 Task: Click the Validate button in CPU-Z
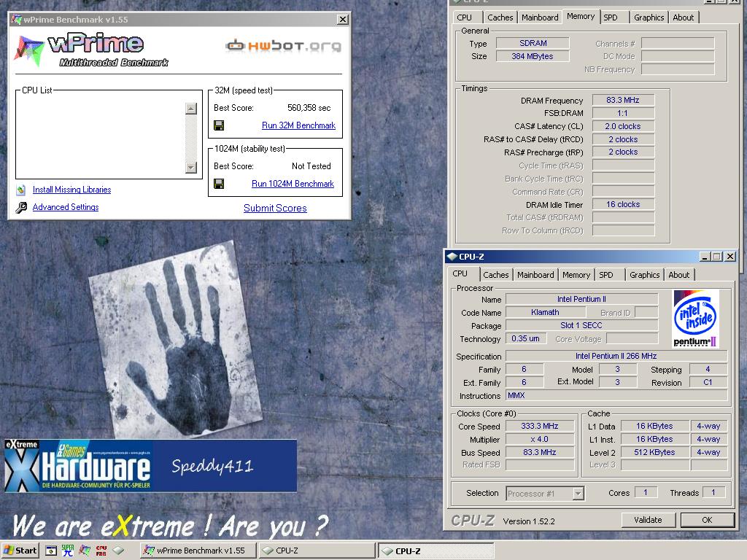[648, 520]
